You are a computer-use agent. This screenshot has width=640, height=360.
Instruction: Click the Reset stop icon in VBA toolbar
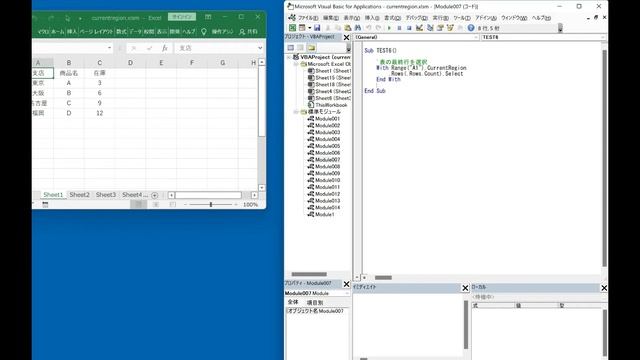(409, 28)
